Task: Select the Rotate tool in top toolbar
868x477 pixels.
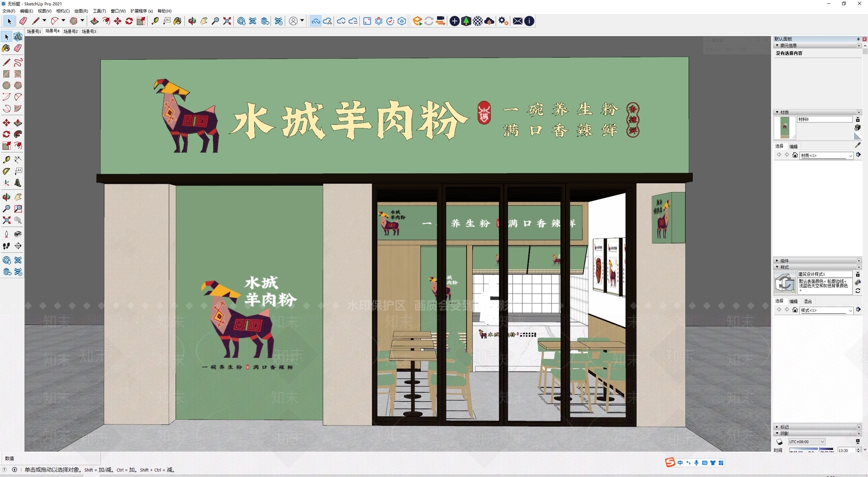Action: pos(129,21)
